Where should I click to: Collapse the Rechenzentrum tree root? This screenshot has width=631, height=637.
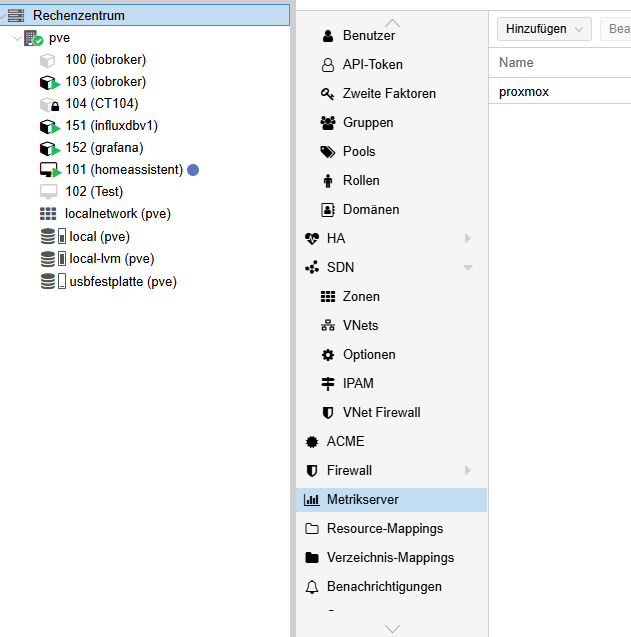click(x=3, y=15)
